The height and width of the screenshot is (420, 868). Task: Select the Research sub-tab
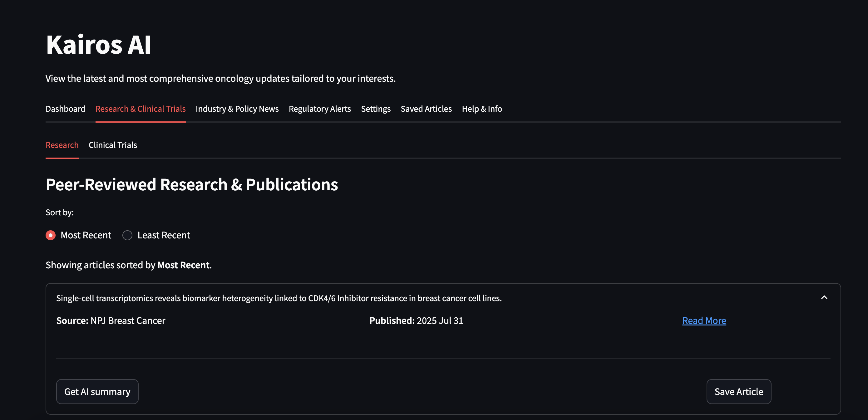click(62, 145)
